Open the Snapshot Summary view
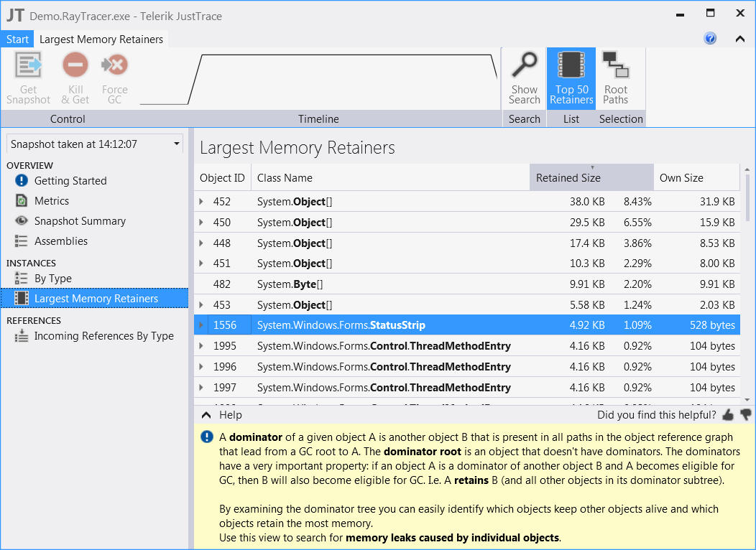The height and width of the screenshot is (550, 756). (80, 221)
